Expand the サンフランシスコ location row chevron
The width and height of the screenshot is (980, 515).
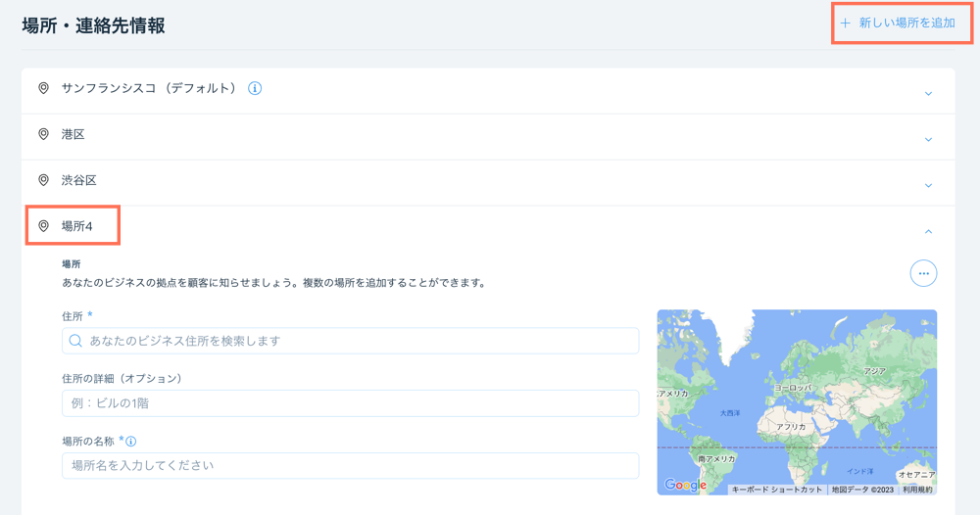[928, 94]
